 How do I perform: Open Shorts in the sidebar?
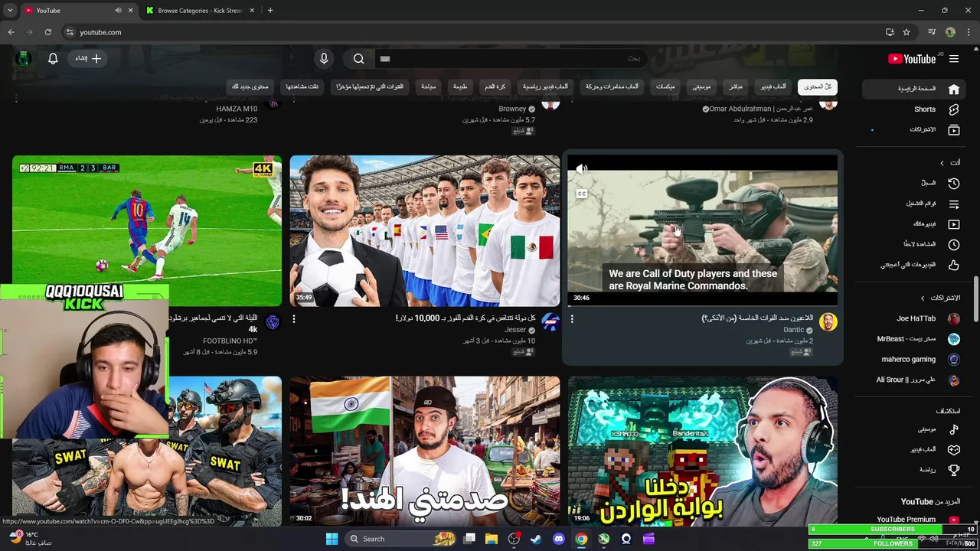click(914, 109)
